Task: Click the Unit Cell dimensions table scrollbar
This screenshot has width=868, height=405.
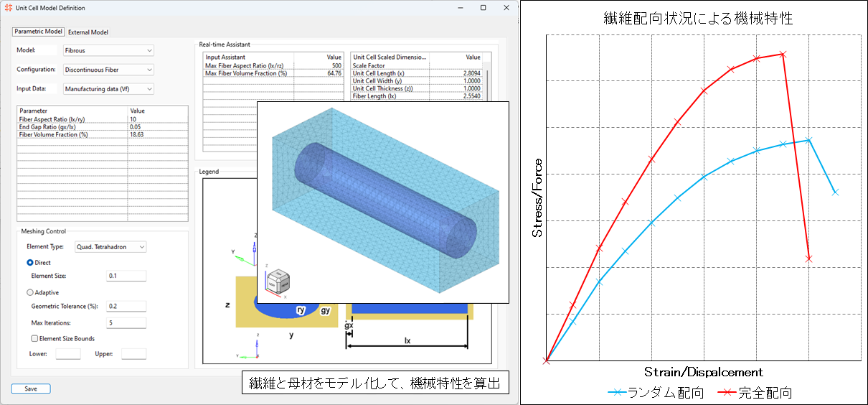Action: click(487, 81)
